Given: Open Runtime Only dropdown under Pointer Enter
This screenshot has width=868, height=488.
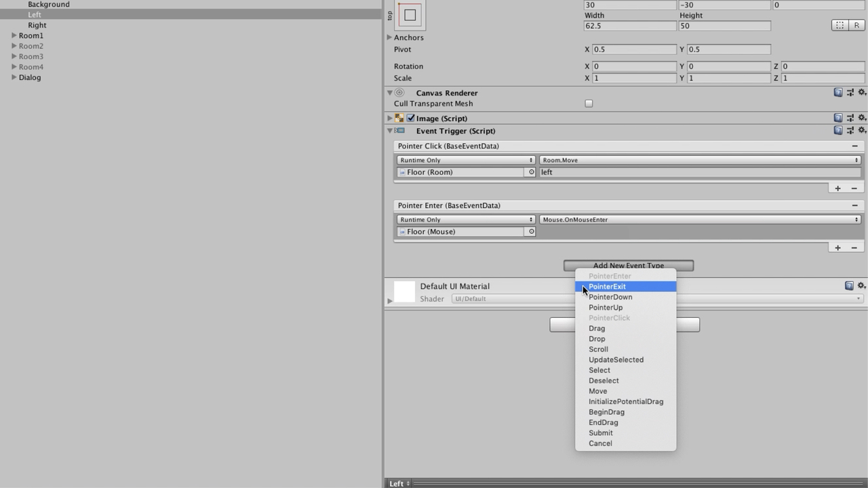Looking at the screenshot, I should click(465, 220).
